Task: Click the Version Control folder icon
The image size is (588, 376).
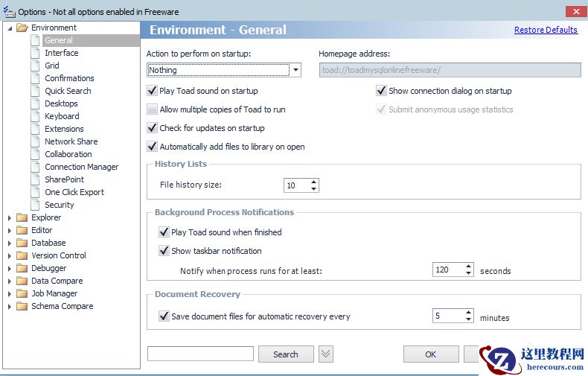Action: coord(22,256)
